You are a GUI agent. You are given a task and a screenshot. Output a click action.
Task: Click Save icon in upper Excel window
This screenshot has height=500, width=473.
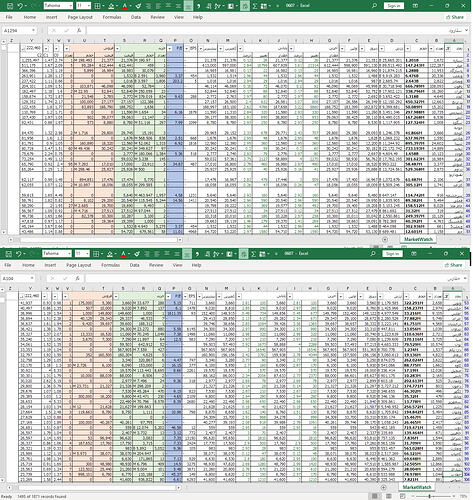10,6
